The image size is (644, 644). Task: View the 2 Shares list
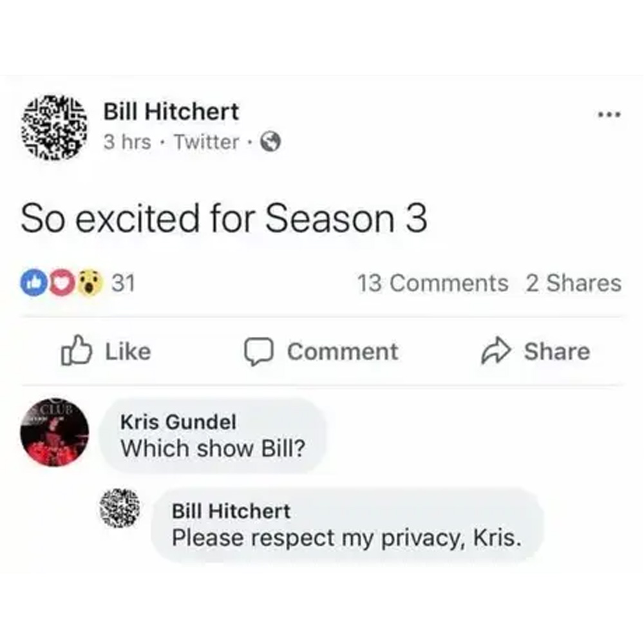click(574, 283)
